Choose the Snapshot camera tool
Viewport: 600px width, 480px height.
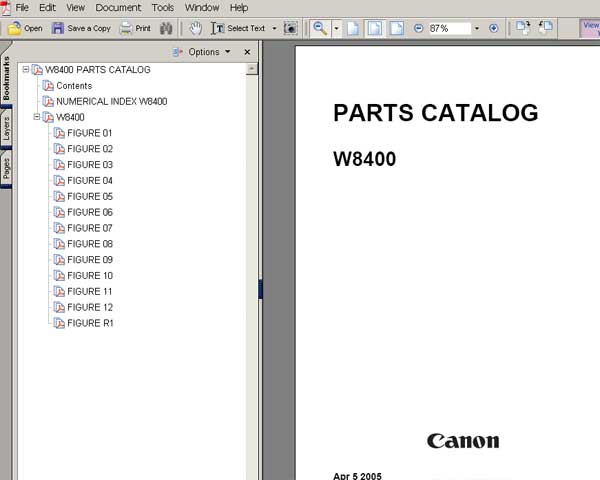291,28
